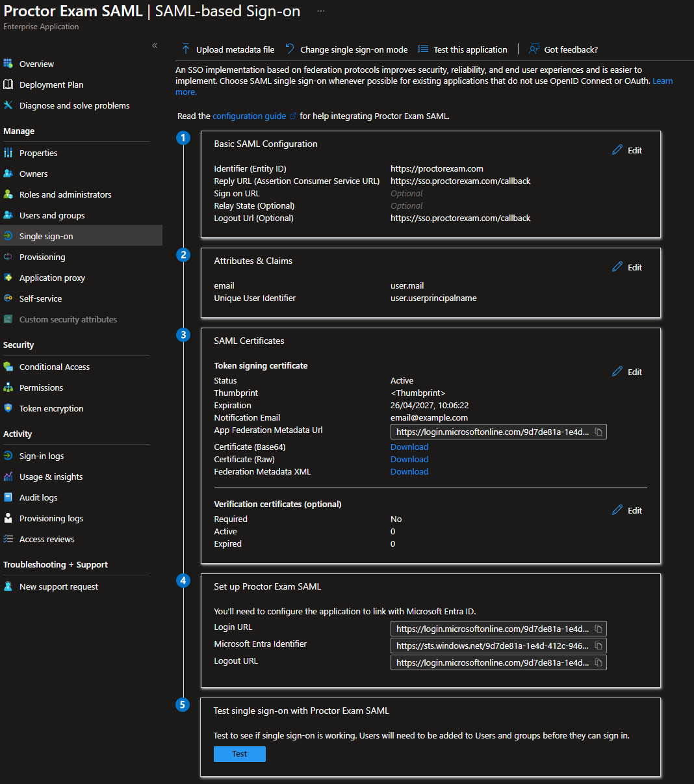Viewport: 694px width, 784px height.
Task: Click the Usage & insights chart icon
Action: pyautogui.click(x=8, y=477)
